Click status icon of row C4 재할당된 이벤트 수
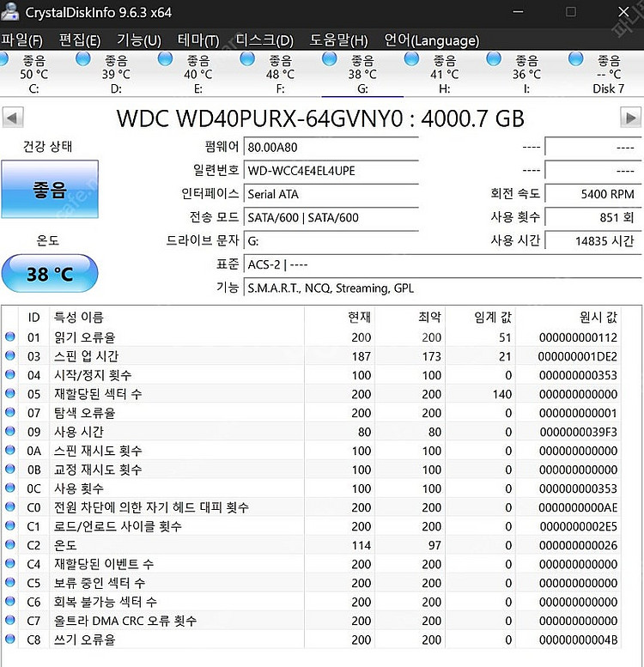Image resolution: width=644 pixels, height=667 pixels. 10,563
